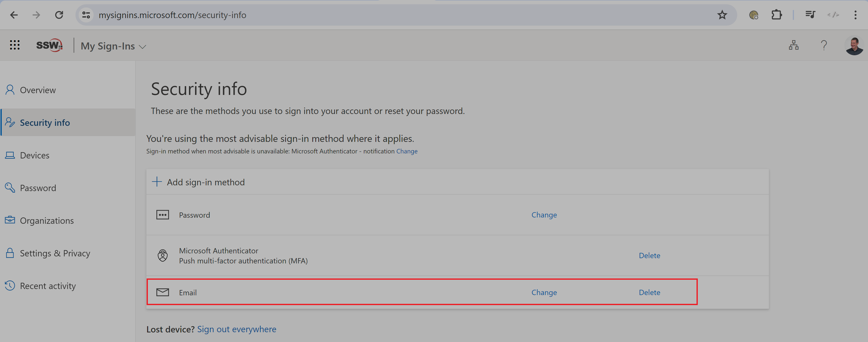
Task: Open Devices in sidebar
Action: [34, 155]
